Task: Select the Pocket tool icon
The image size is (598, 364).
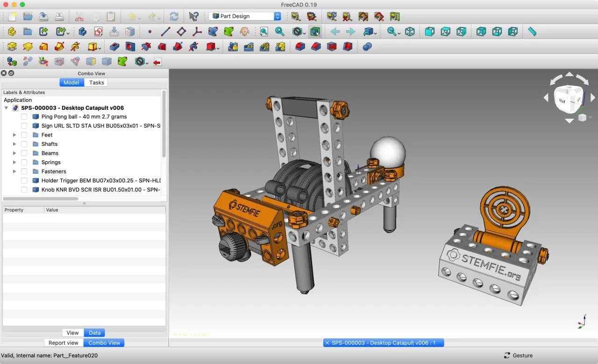Action: (x=114, y=47)
